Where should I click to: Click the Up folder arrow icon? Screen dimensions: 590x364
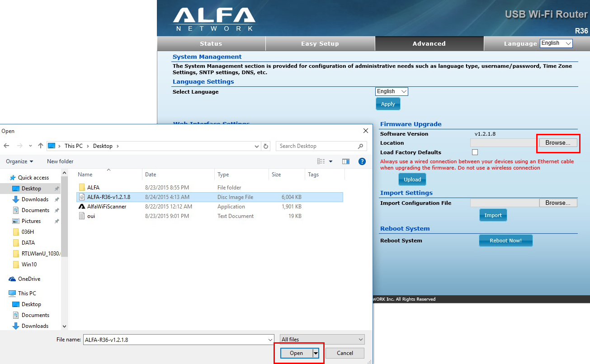pyautogui.click(x=41, y=146)
